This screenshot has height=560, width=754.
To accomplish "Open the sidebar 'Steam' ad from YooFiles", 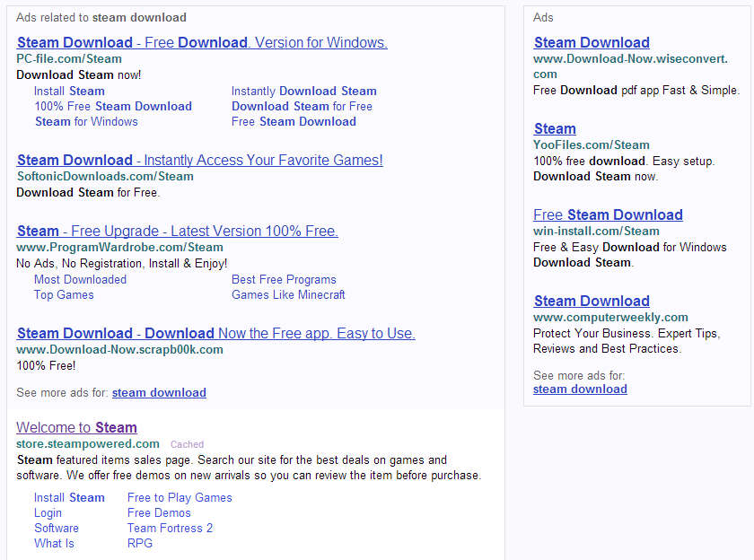I will (555, 128).
